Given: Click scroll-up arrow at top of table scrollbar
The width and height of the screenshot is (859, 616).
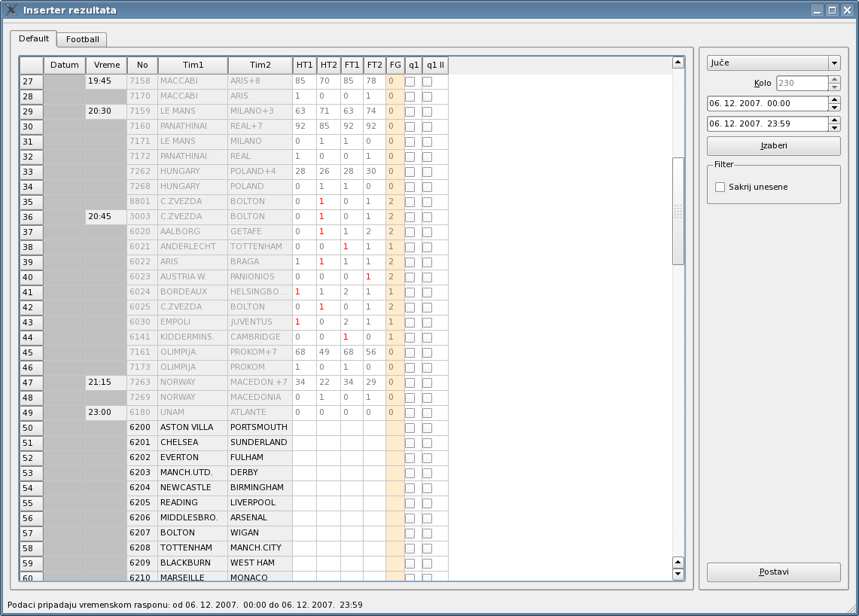Looking at the screenshot, I should [678, 63].
